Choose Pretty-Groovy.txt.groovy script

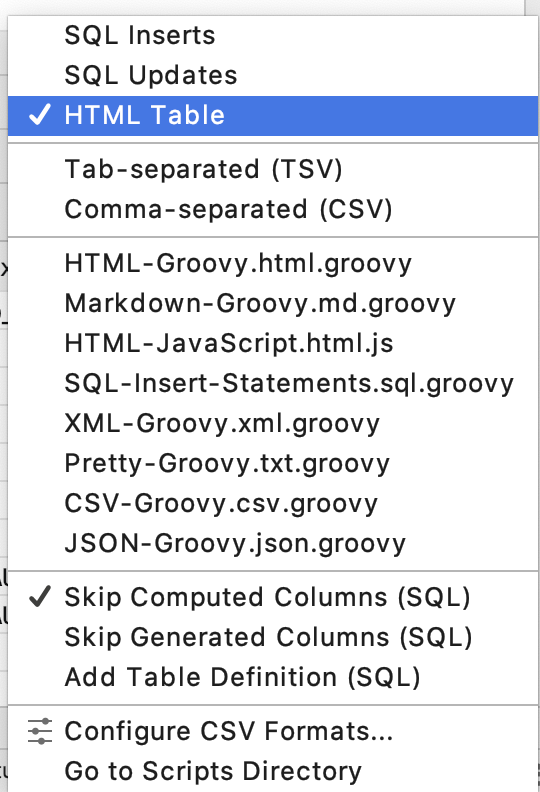click(273, 463)
